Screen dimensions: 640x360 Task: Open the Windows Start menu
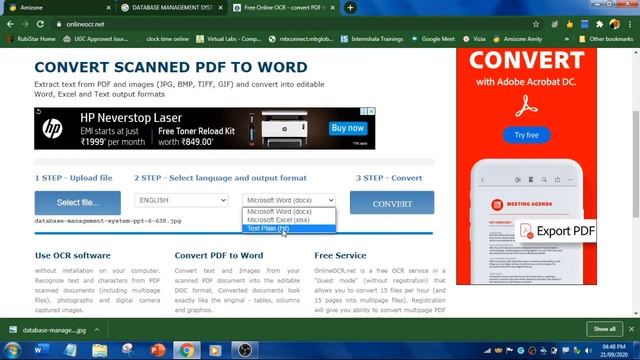point(12,350)
